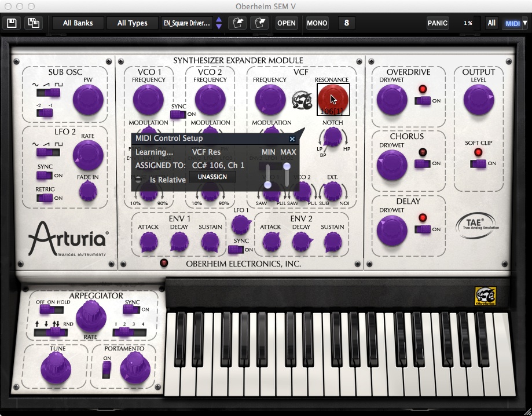Click the red VCF Resonance knob
The height and width of the screenshot is (416, 532).
coord(332,97)
